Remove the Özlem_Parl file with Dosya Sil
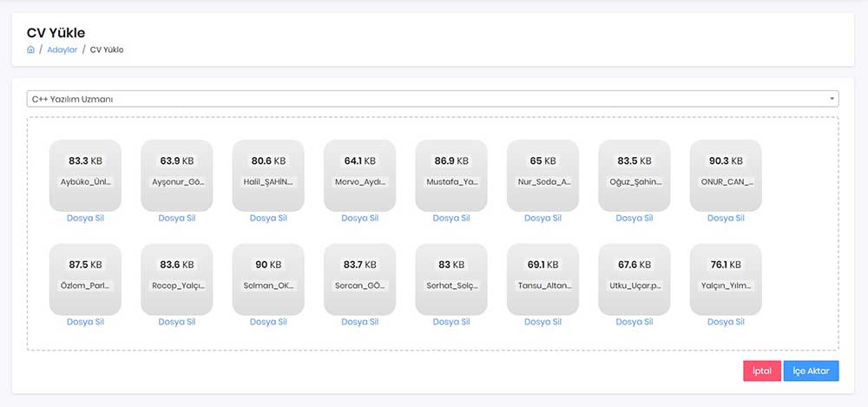Image resolution: width=868 pixels, height=407 pixels. click(x=85, y=322)
